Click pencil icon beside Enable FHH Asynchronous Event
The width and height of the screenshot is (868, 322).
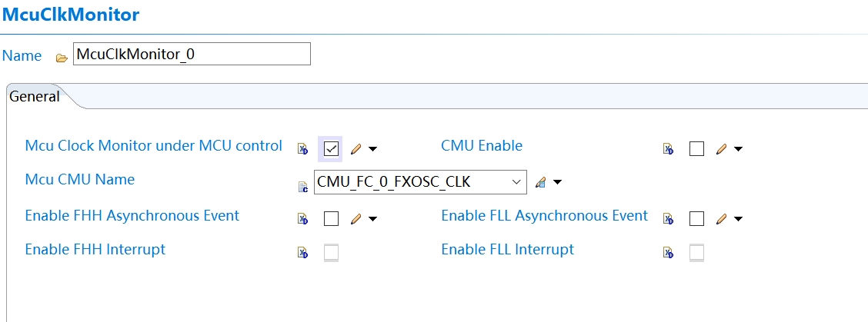356,219
